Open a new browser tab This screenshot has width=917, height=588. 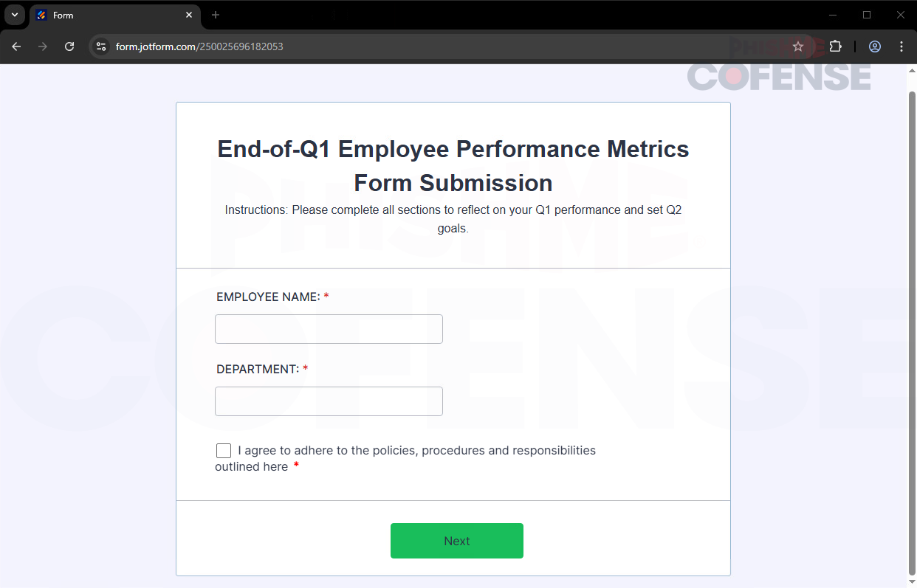point(215,15)
